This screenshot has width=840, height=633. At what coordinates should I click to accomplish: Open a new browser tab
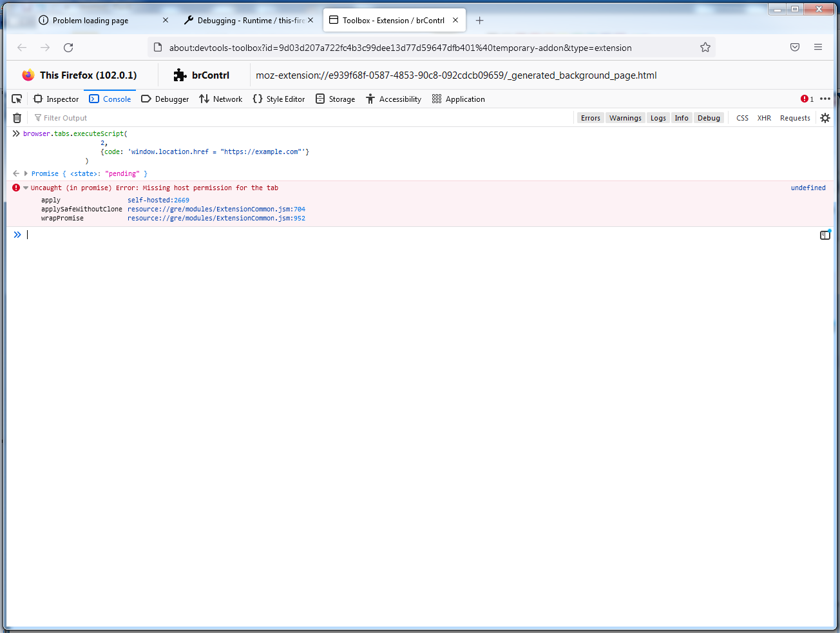tap(479, 21)
